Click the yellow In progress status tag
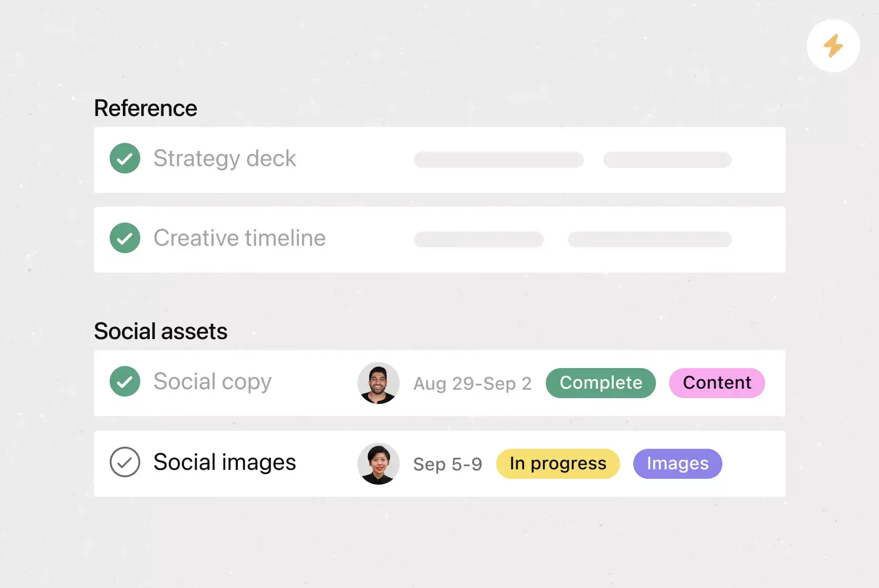 click(558, 464)
